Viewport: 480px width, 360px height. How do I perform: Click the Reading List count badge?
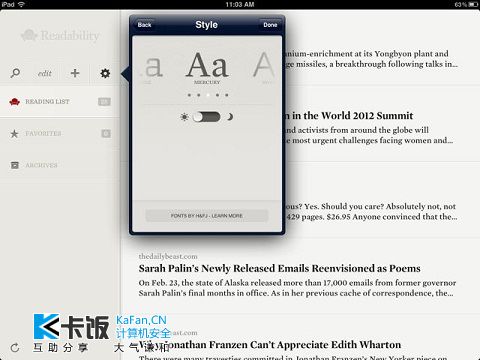point(104,102)
